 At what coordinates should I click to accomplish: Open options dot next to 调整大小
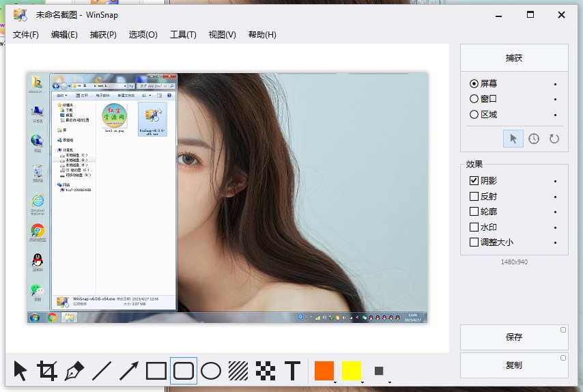tap(556, 242)
